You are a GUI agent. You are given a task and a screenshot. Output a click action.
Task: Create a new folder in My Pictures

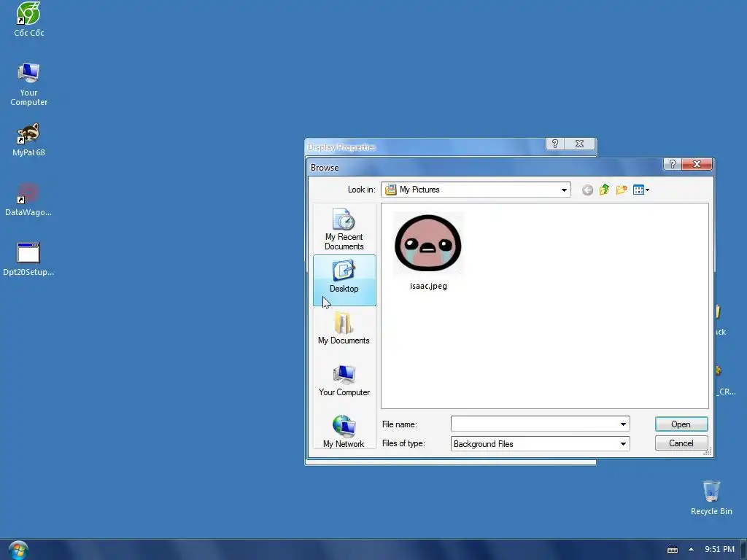[x=622, y=190]
